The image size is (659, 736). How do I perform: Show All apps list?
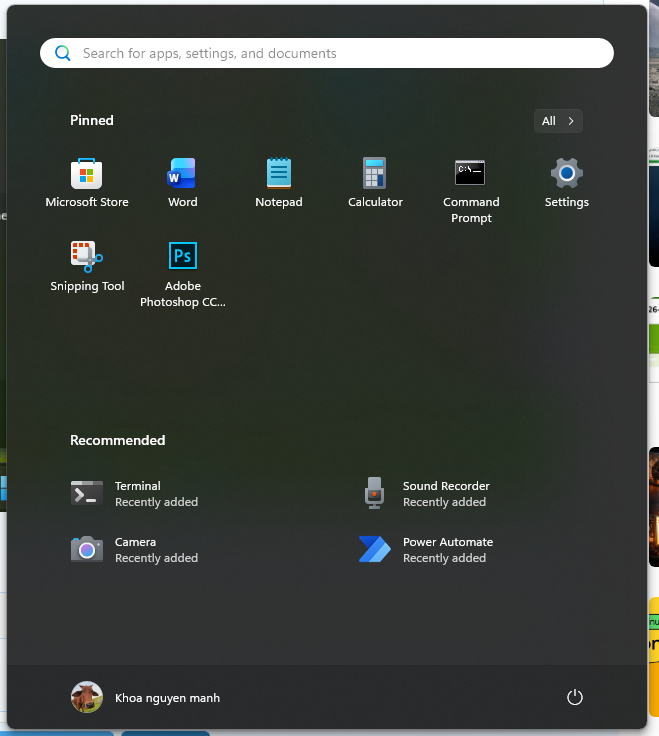click(558, 121)
